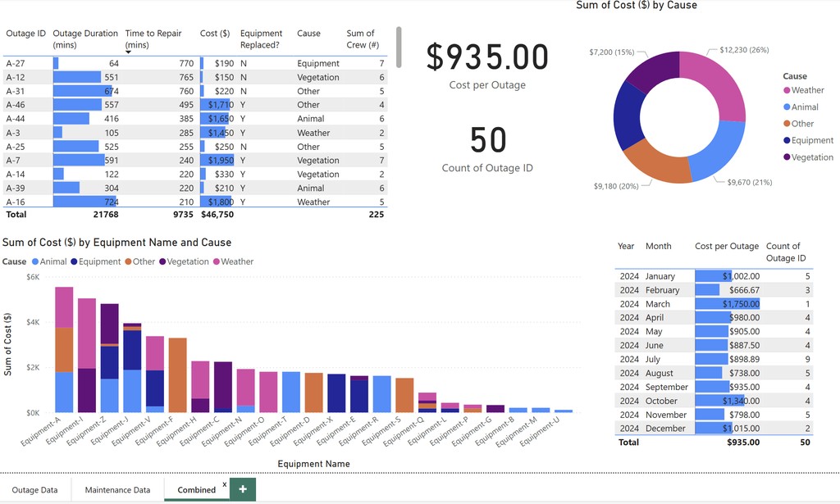Screen dimensions: 840x504
Task: Sort by Count of Outage ID table header
Action: coord(786,252)
